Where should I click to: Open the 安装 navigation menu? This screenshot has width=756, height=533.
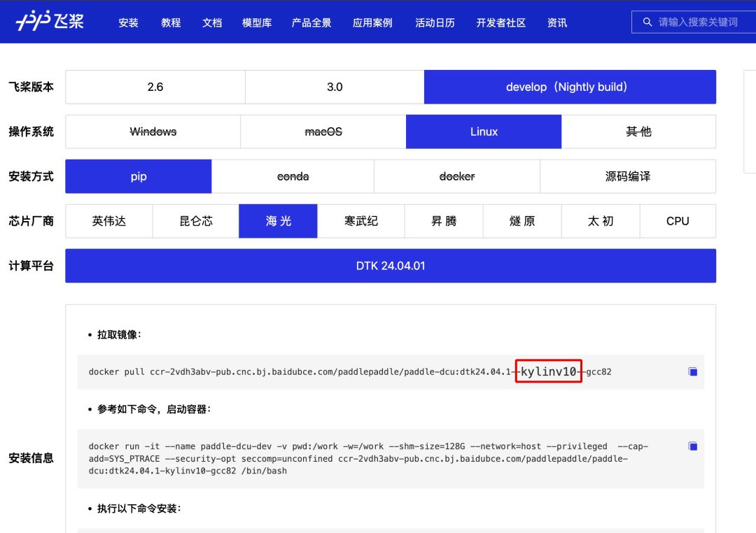pyautogui.click(x=128, y=22)
